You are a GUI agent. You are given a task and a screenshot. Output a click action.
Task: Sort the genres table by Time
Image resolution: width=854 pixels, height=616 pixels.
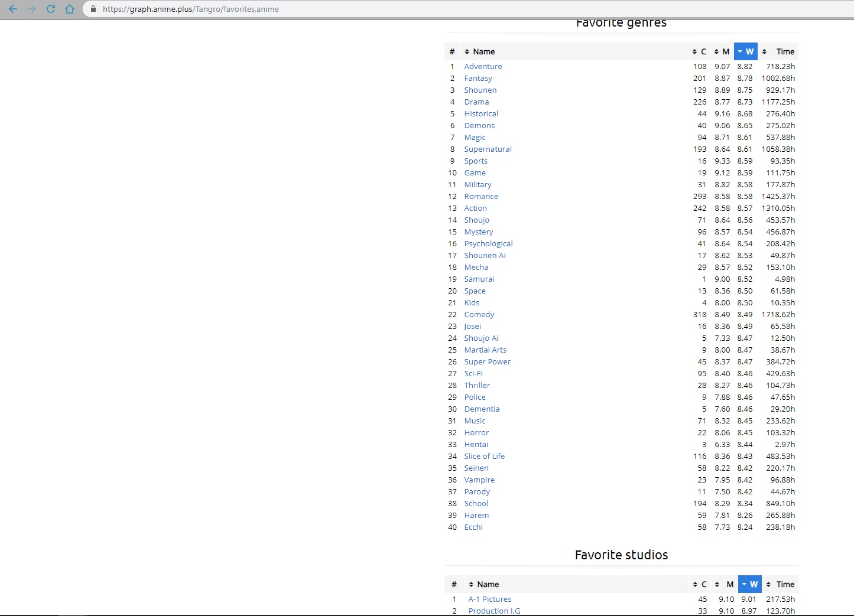pyautogui.click(x=779, y=52)
